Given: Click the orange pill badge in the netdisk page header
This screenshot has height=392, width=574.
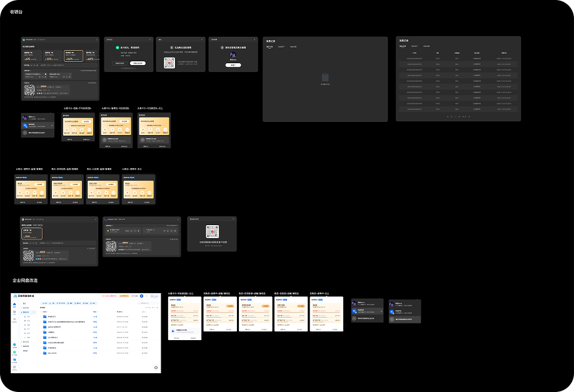Looking at the screenshot, I should coord(124,296).
